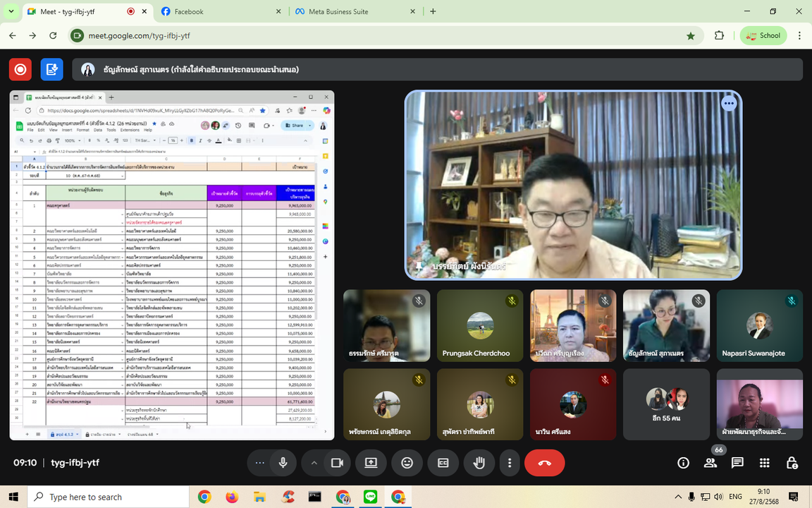Show the participants list (66 people)
The image size is (812, 508).
[x=710, y=463]
